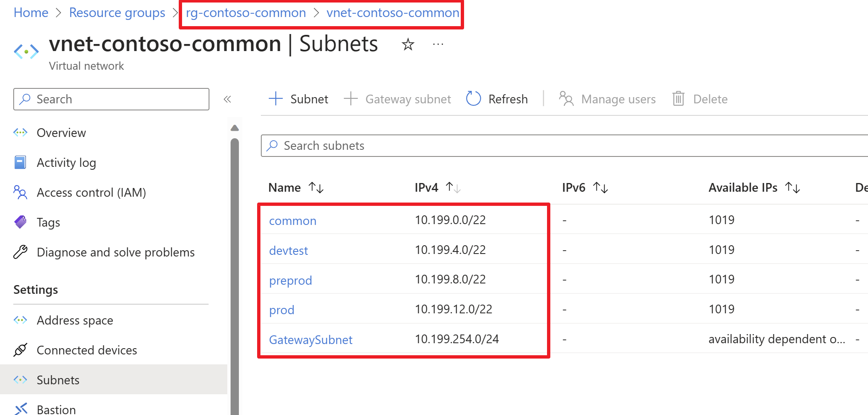The height and width of the screenshot is (415, 868).
Task: Go to Resource groups breadcrumb
Action: [117, 13]
